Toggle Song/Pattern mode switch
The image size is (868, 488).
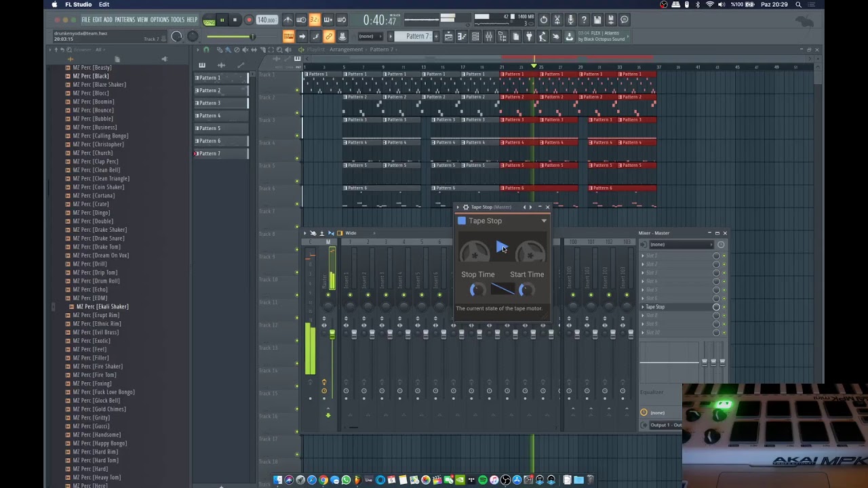[209, 21]
